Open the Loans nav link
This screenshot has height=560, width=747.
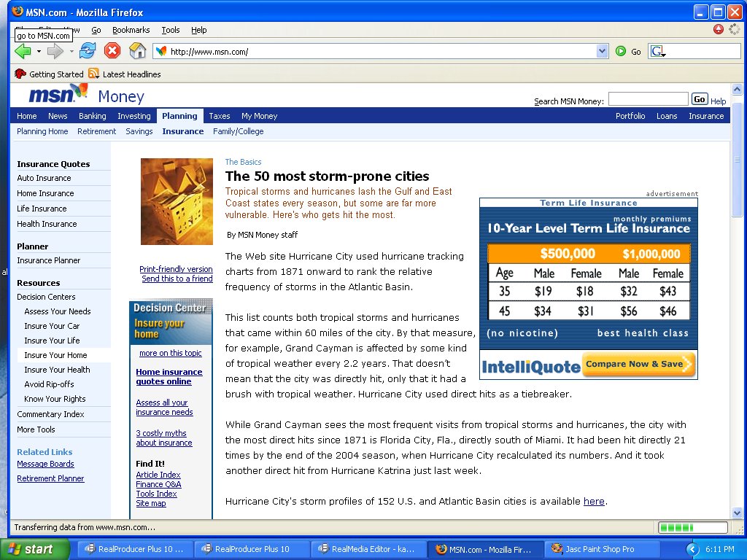pos(667,116)
